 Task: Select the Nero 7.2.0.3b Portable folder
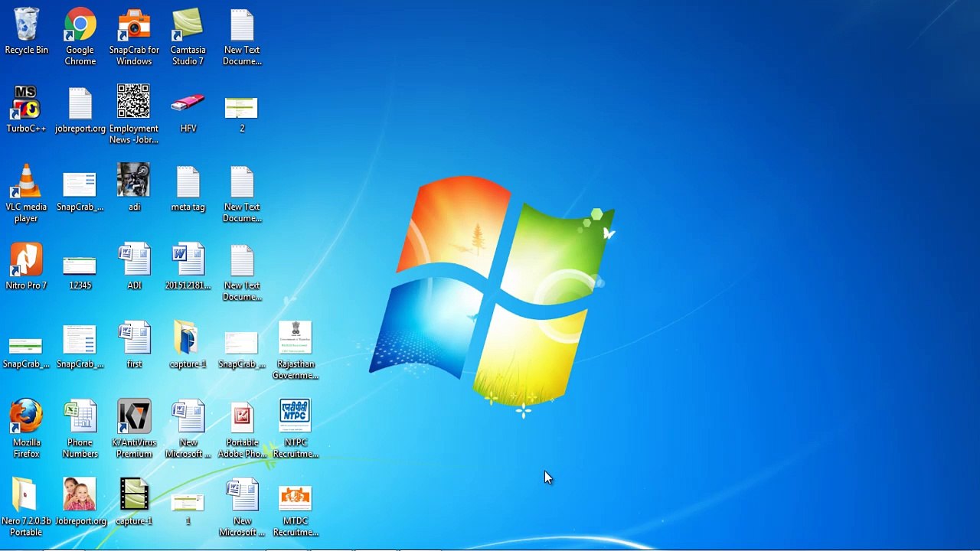[26, 507]
